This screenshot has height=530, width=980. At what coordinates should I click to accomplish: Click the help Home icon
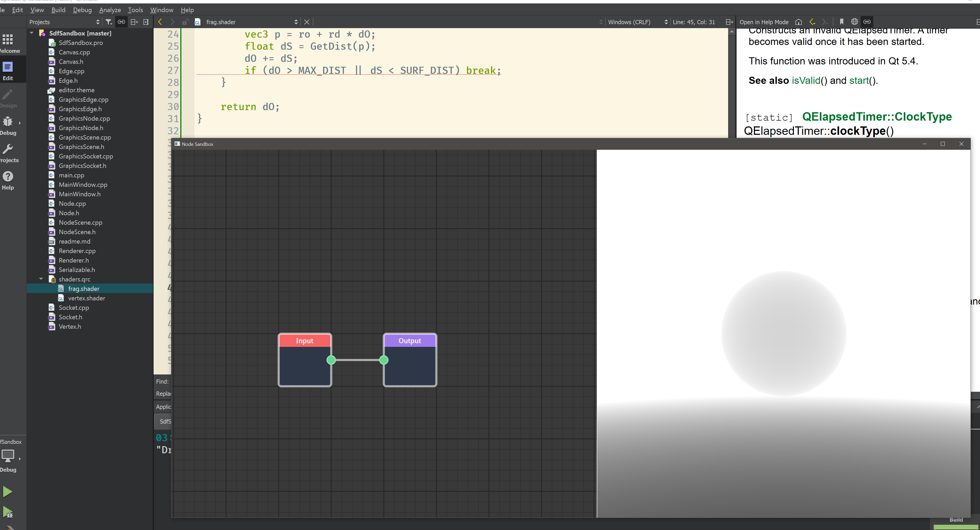(799, 22)
